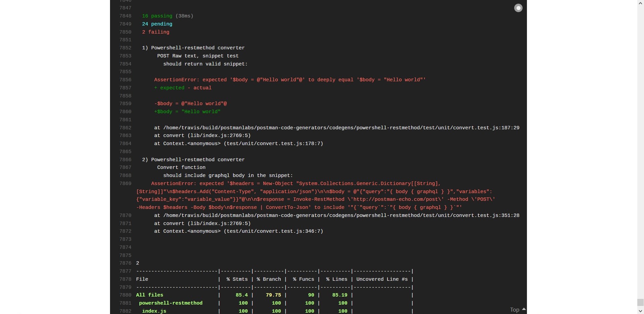644x314 pixels.
Task: Select log line number 7866
Action: point(125,160)
